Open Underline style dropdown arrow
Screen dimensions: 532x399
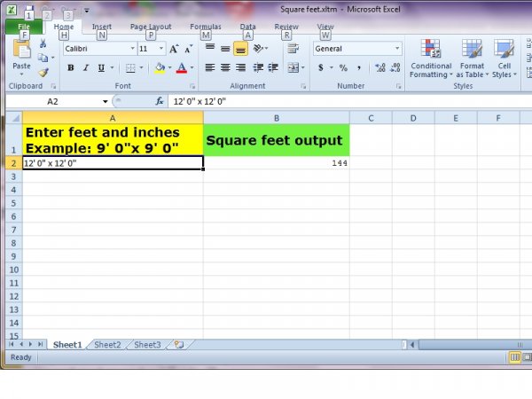112,68
